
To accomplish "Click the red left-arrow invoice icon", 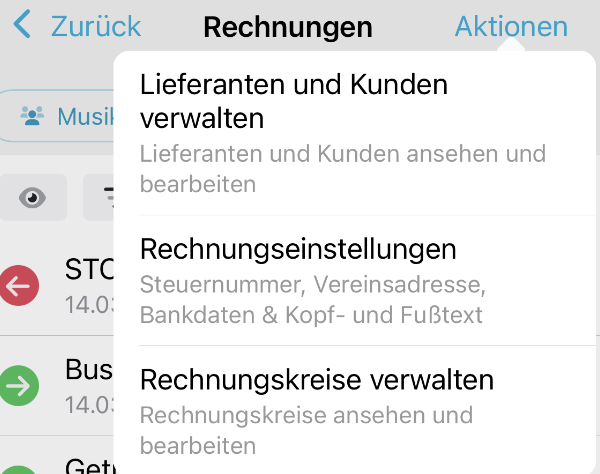I will click(x=19, y=285).
